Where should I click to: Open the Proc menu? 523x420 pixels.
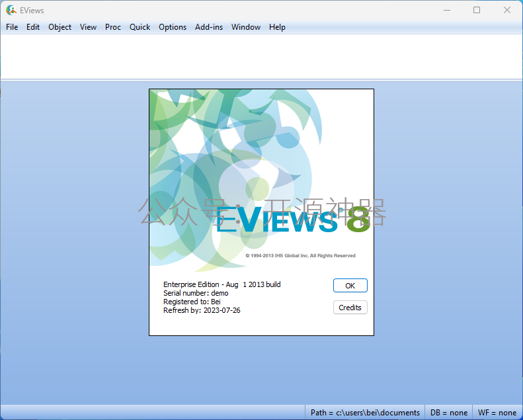click(x=113, y=27)
